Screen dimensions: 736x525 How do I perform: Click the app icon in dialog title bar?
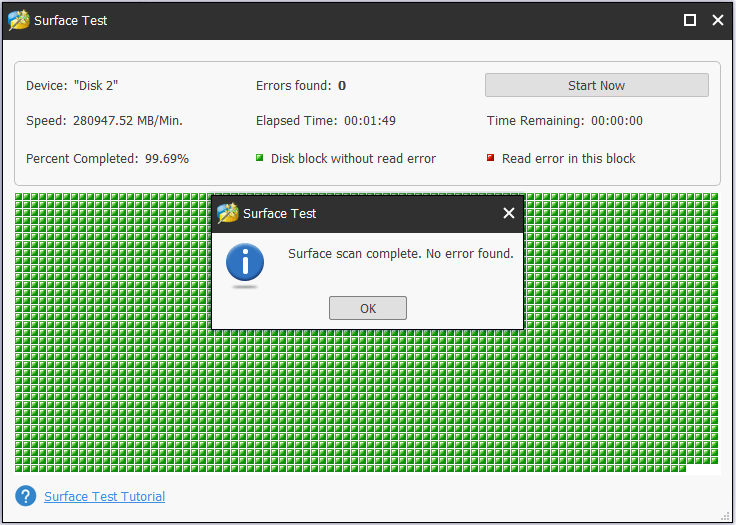(228, 213)
